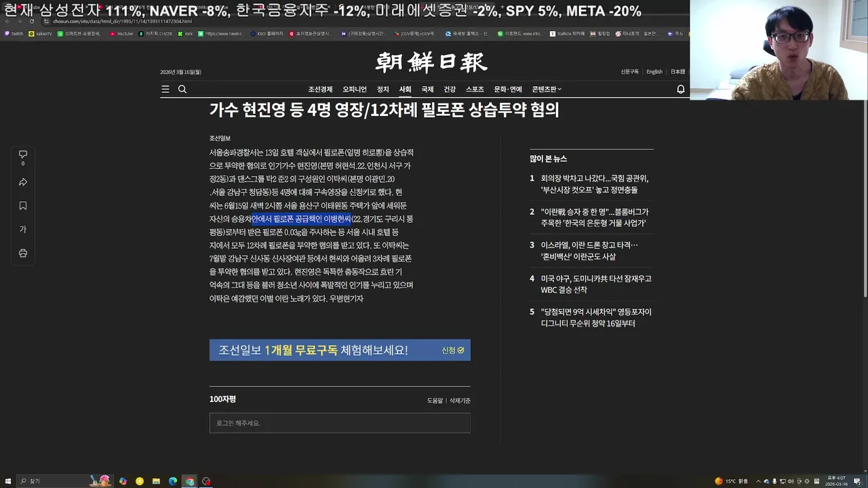The width and height of the screenshot is (868, 488).
Task: Click the 많이 본 뉴스 heading
Action: [x=548, y=159]
